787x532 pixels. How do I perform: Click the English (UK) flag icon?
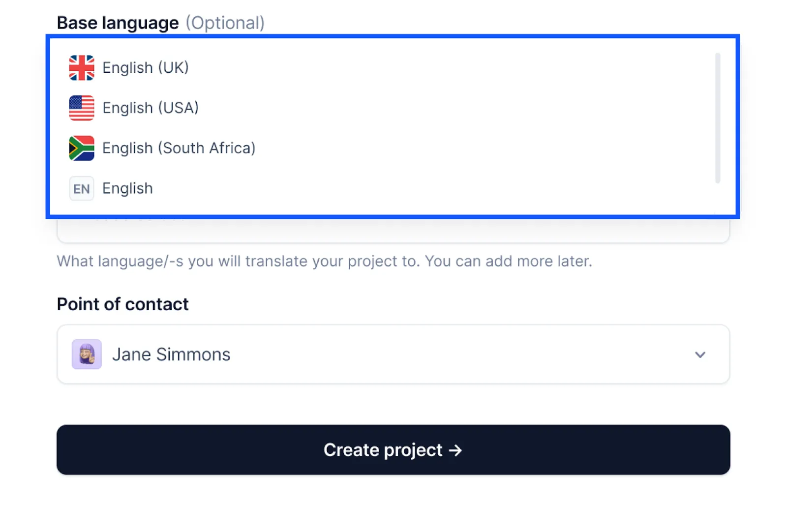tap(81, 67)
